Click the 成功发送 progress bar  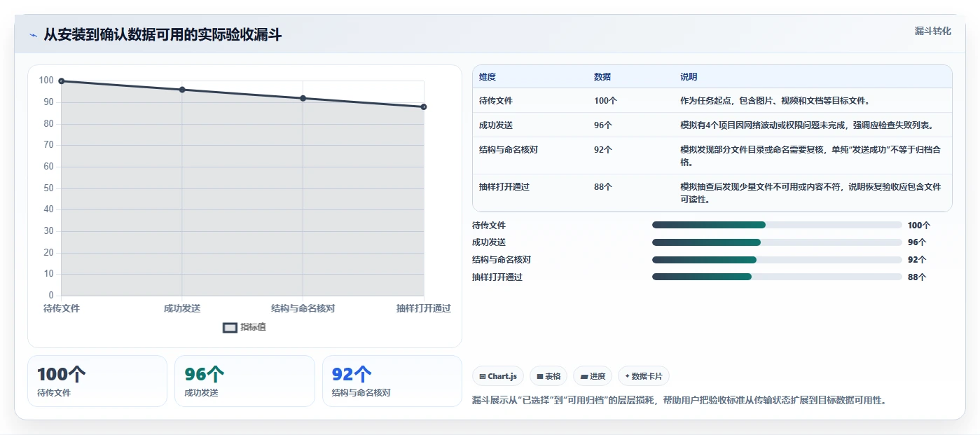[777, 242]
